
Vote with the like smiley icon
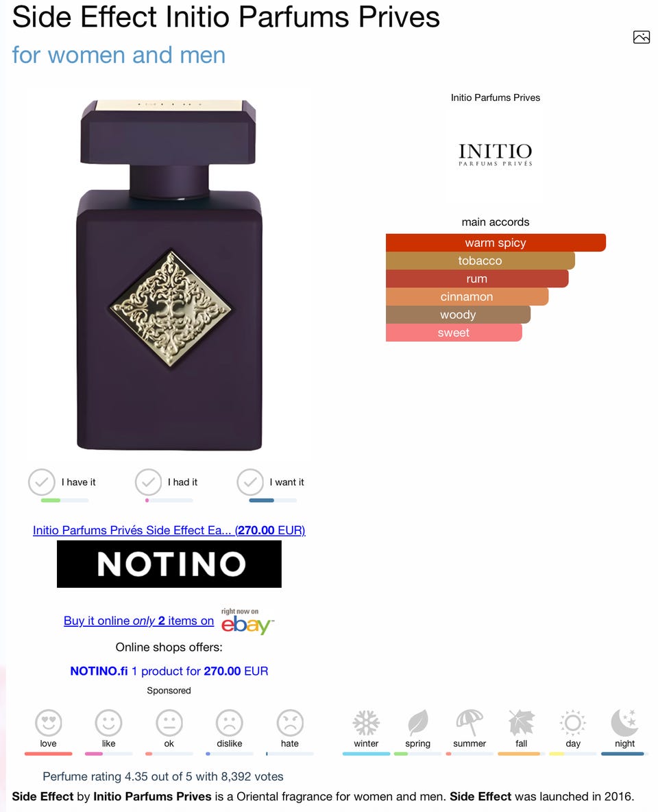(x=109, y=722)
